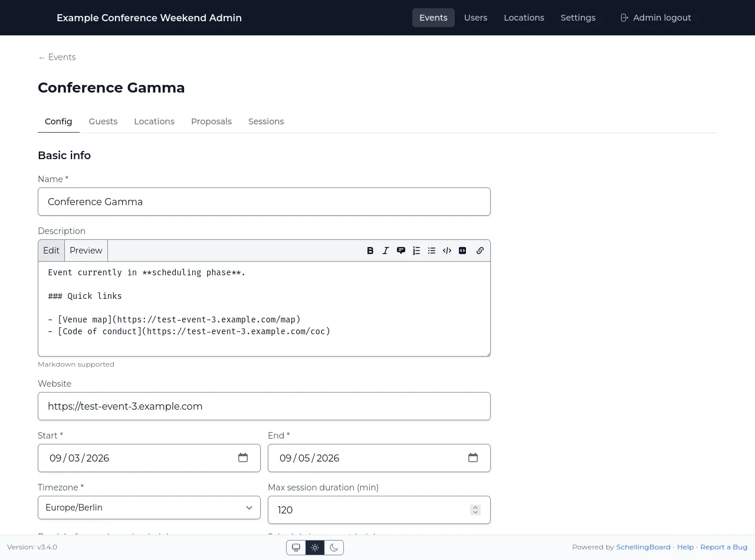
Task: Focus the Max session duration field
Action: pos(379,510)
